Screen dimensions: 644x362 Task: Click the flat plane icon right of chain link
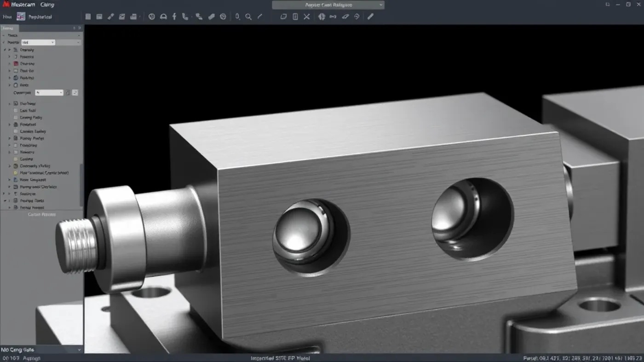(345, 17)
